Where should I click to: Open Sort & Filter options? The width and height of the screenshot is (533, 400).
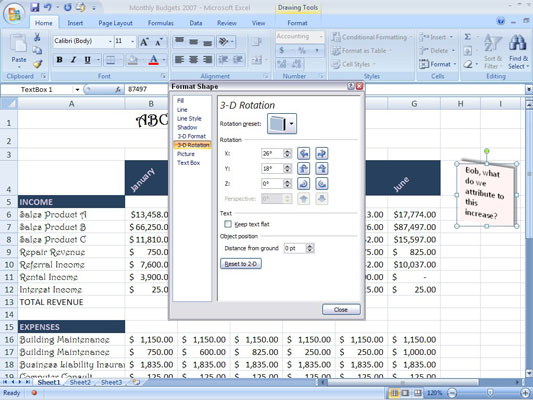[x=493, y=51]
